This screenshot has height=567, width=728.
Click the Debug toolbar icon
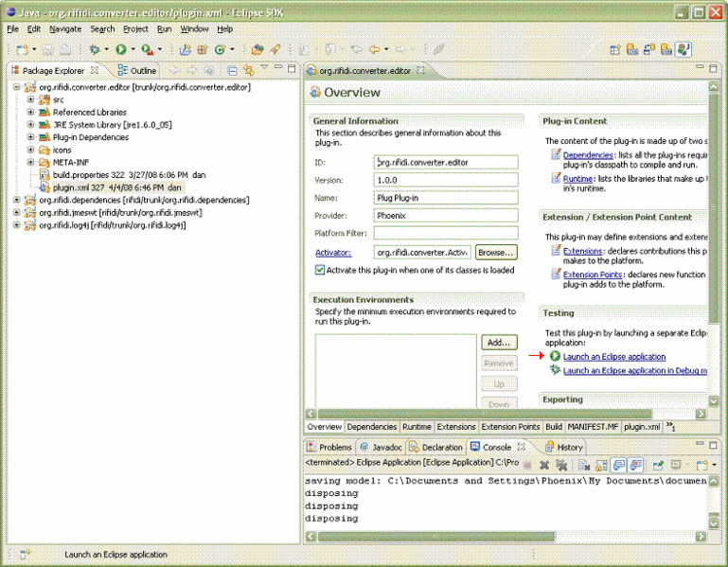[x=95, y=49]
